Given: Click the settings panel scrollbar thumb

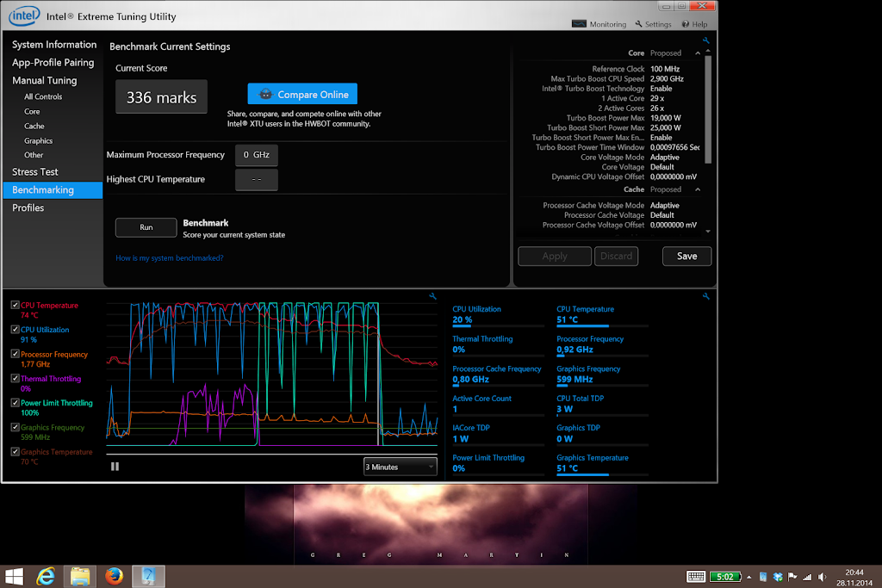Looking at the screenshot, I should coord(708,109).
